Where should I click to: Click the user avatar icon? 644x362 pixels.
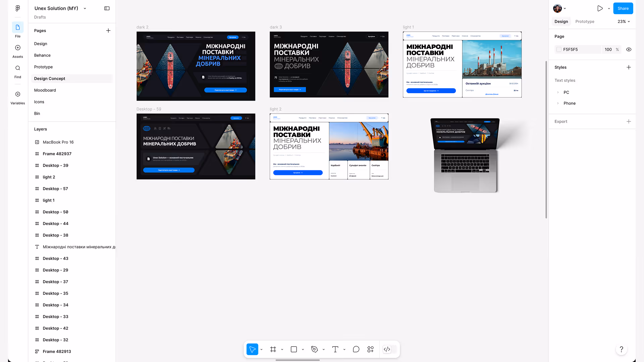[x=557, y=8]
